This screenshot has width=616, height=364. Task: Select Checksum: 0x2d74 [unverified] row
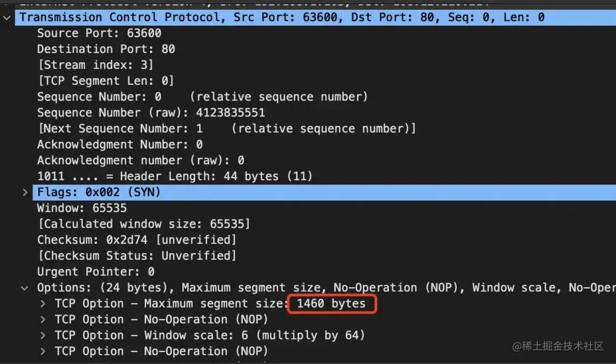pos(137,240)
